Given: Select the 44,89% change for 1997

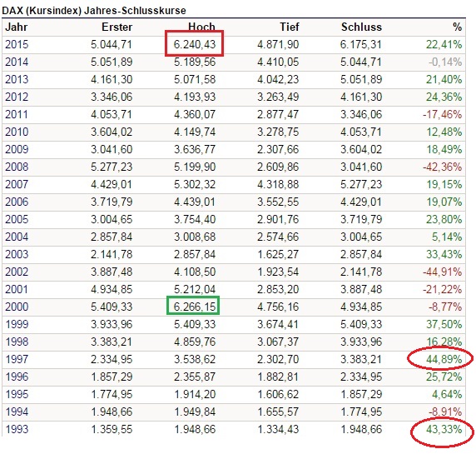Looking at the screenshot, I should pos(444,359).
